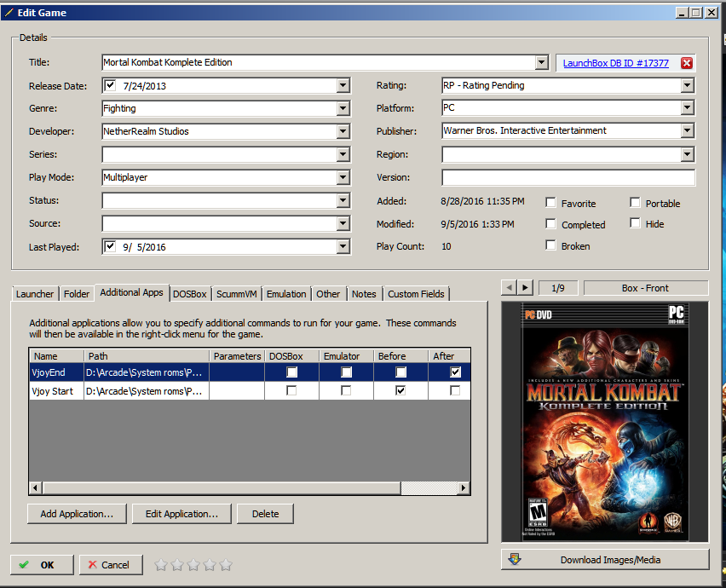Uncheck After for VjoyEnd
This screenshot has height=588, width=726.
[x=455, y=372]
